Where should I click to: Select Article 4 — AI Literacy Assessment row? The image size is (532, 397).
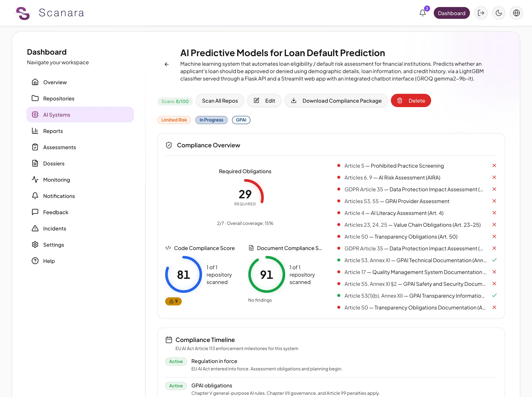click(417, 213)
